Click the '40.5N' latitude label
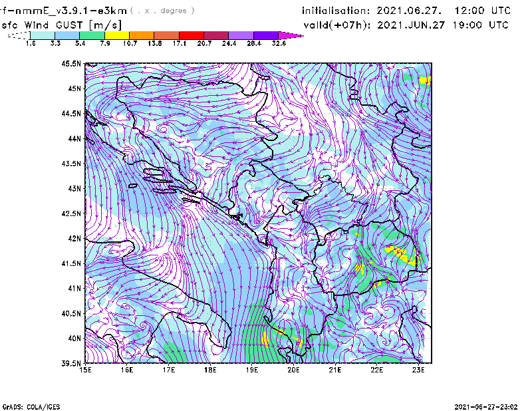532x411 pixels. coord(71,314)
